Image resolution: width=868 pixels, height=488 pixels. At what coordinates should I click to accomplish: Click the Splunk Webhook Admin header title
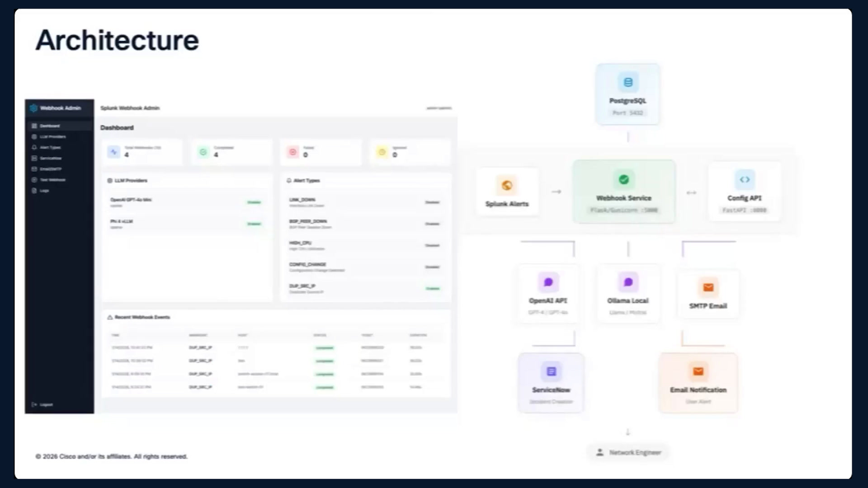[130, 108]
